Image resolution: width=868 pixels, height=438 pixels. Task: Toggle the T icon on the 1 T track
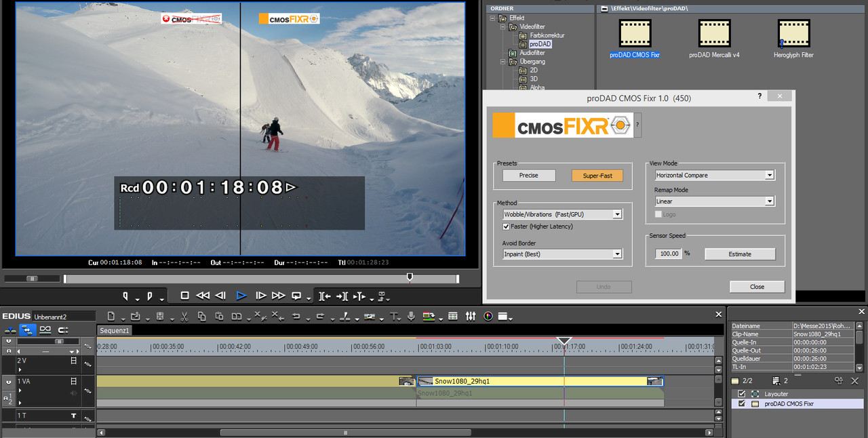pos(74,415)
